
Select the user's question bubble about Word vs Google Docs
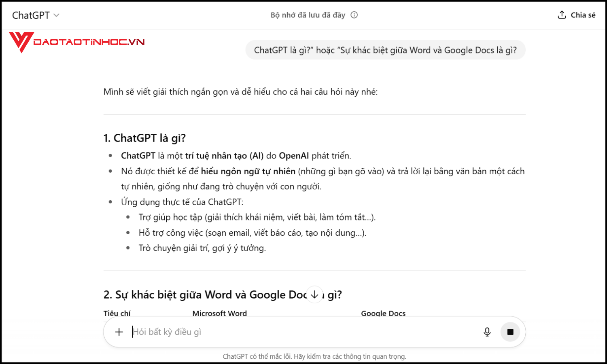pyautogui.click(x=385, y=50)
